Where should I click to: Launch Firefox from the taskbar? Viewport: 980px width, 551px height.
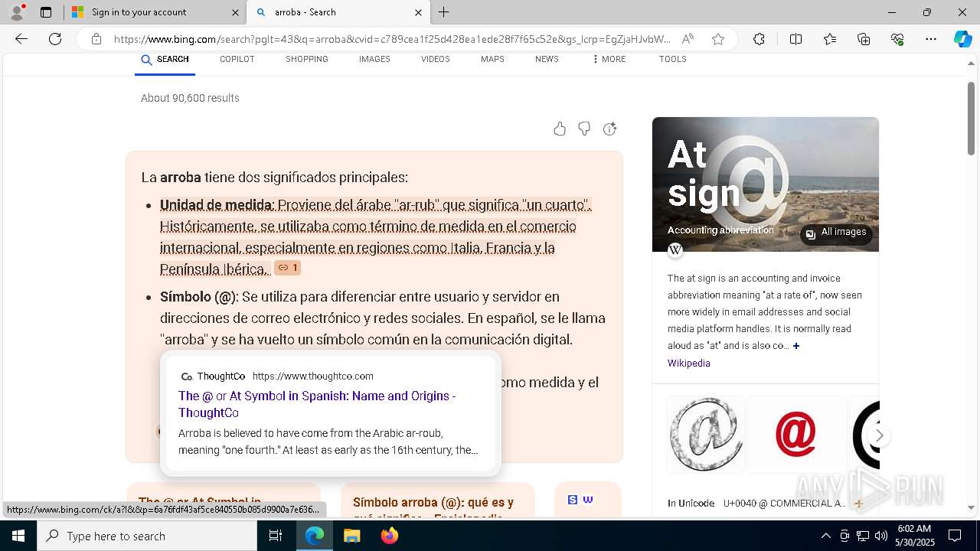(x=390, y=536)
